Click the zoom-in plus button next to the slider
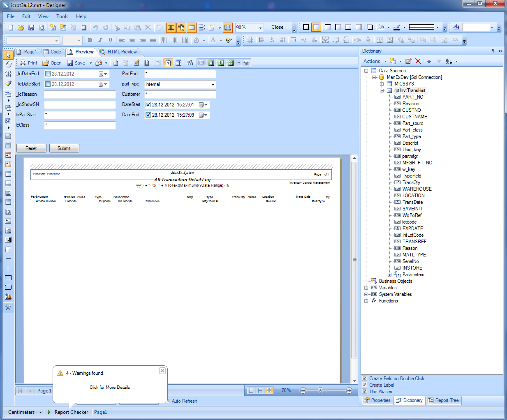Image resolution: width=507 pixels, height=420 pixels. (x=349, y=390)
